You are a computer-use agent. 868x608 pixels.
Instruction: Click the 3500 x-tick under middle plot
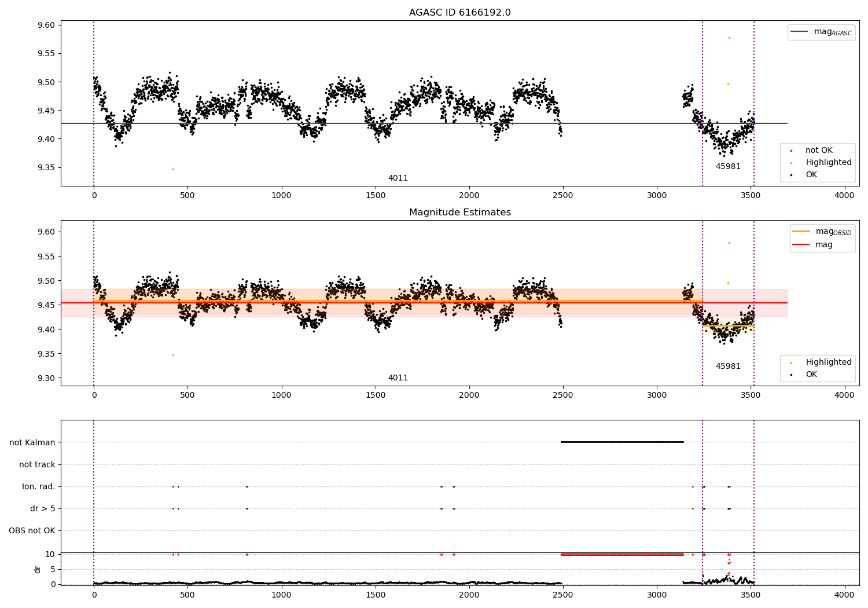[x=751, y=395]
